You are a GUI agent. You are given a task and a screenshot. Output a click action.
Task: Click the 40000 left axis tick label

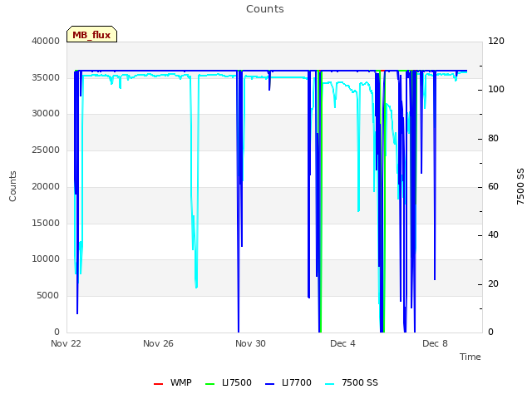[46, 41]
